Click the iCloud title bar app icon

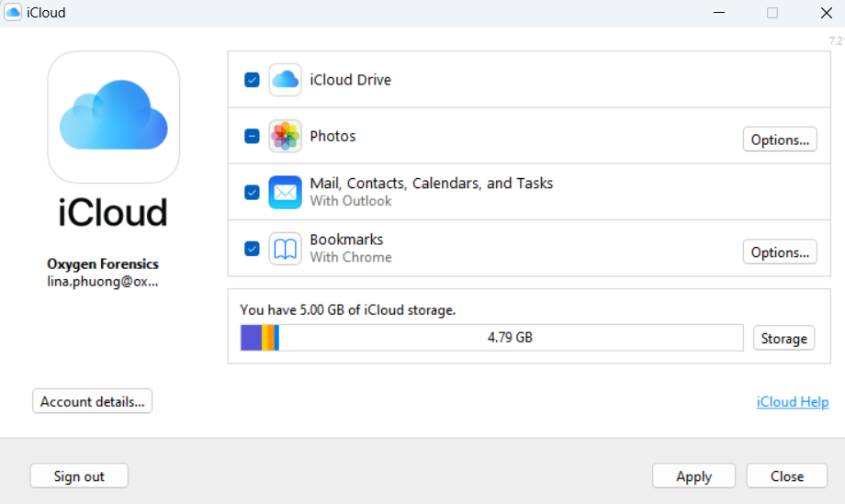coord(13,12)
